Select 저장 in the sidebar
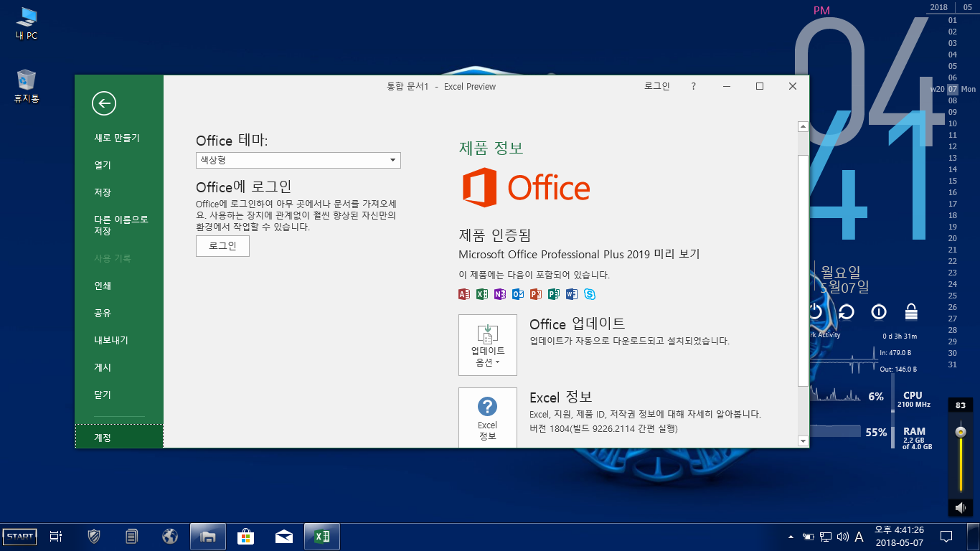980x551 pixels. click(x=103, y=192)
